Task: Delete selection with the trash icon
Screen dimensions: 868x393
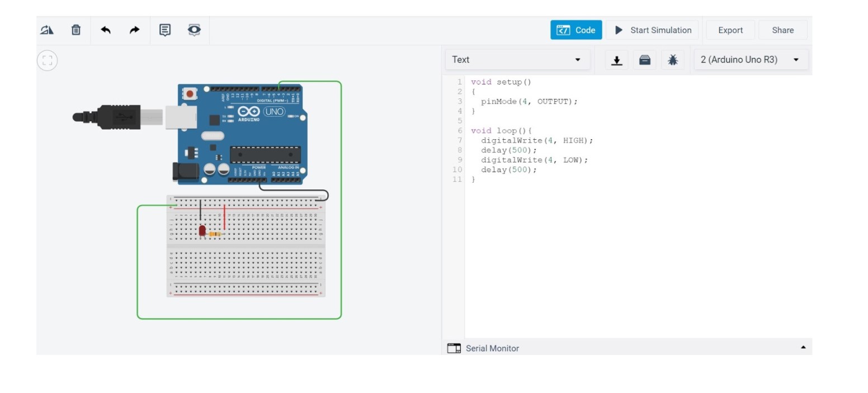Action: coord(76,30)
